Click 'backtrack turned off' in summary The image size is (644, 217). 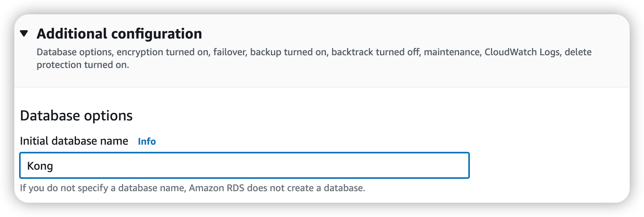click(x=376, y=52)
